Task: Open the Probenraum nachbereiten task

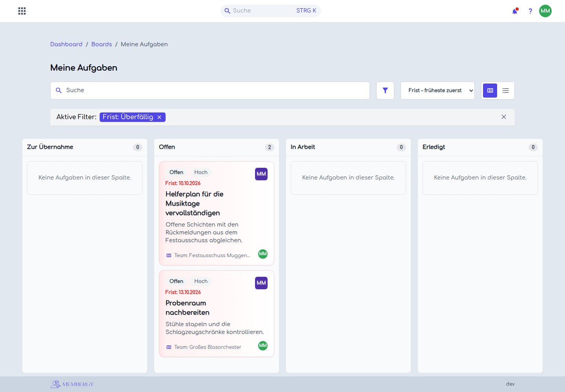Action: (188, 308)
